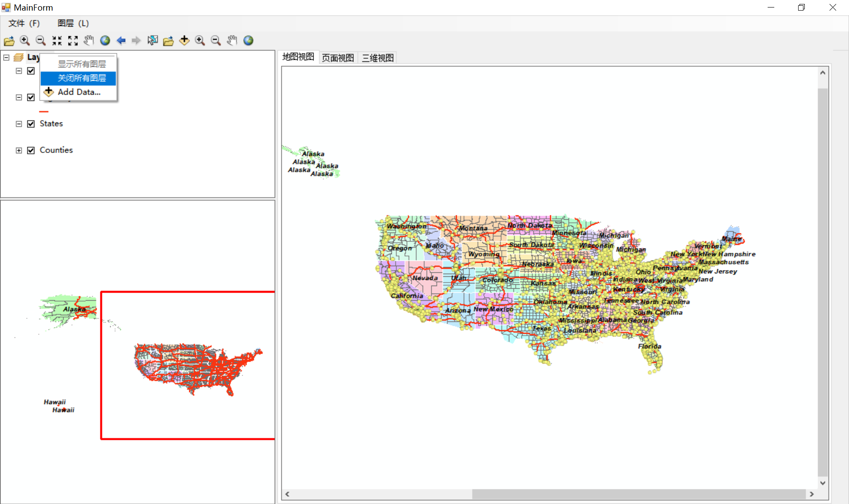Image resolution: width=849 pixels, height=504 pixels.
Task: Switch to the 页面视图 tab
Action: pos(338,58)
